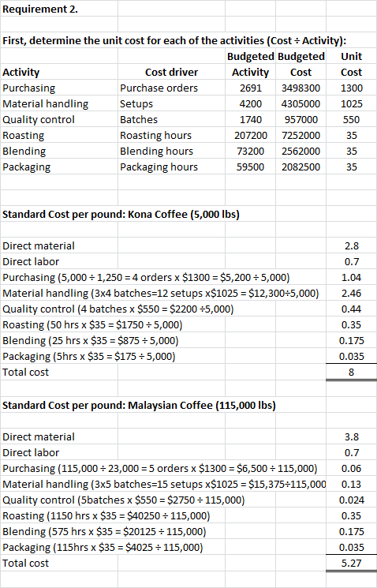Viewport: 377px width, 588px height.
Task: Click the budgeted activity value 1740
Action: [250, 119]
